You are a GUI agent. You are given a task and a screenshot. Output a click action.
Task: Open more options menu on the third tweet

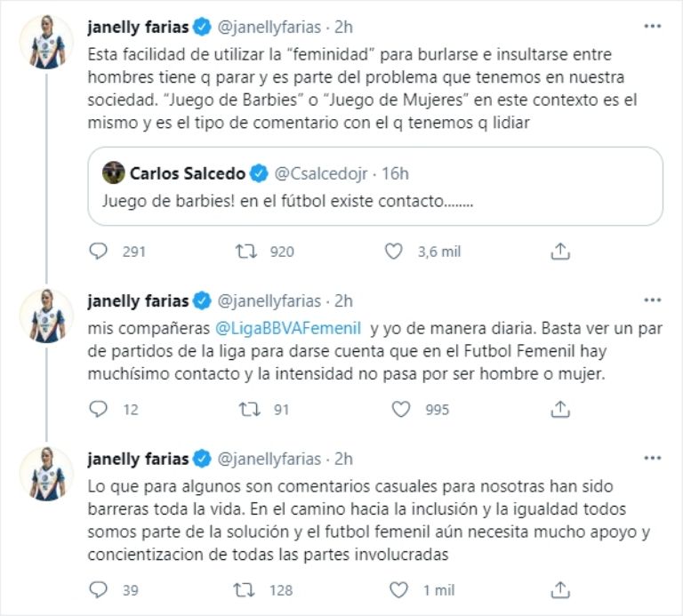point(652,459)
